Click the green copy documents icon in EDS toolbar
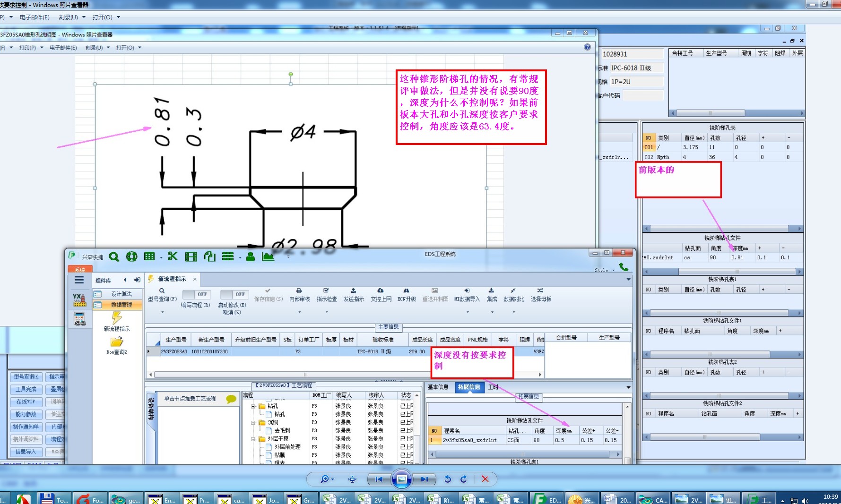This screenshot has width=841, height=504. tap(209, 256)
